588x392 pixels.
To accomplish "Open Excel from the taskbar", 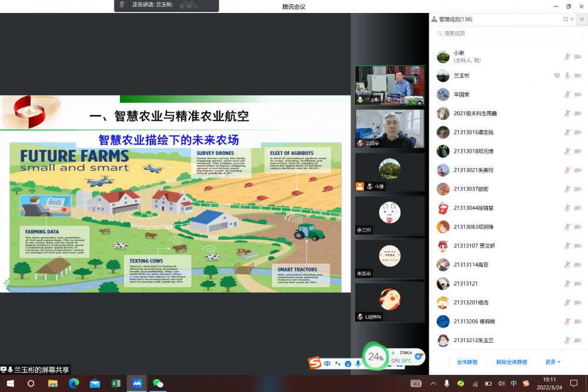I will [x=116, y=383].
